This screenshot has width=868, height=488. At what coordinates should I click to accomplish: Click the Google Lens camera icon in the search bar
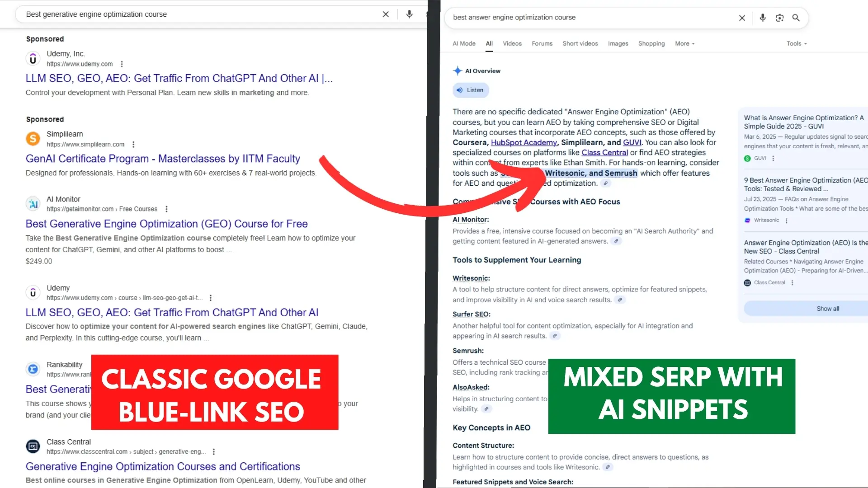pos(779,18)
